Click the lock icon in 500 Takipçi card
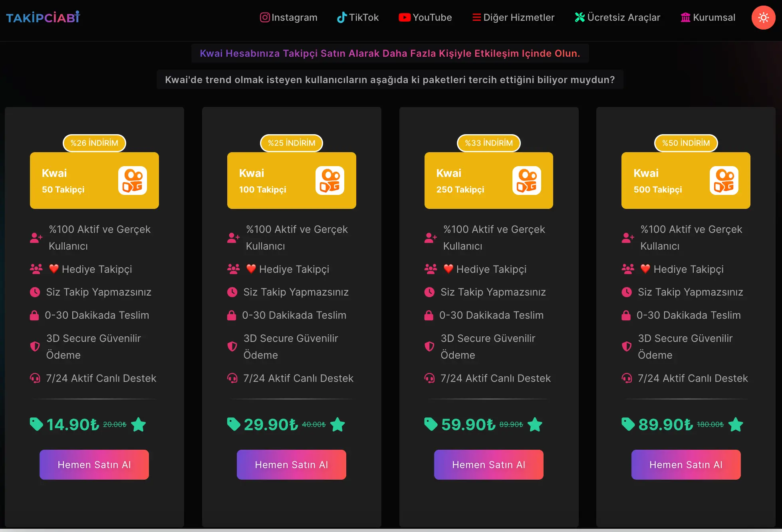 (626, 315)
